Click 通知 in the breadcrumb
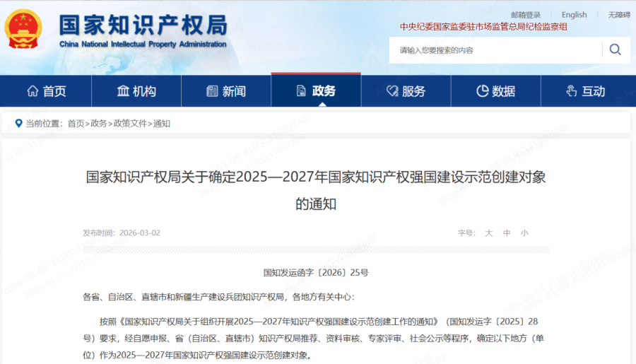The image size is (636, 364). (x=161, y=124)
